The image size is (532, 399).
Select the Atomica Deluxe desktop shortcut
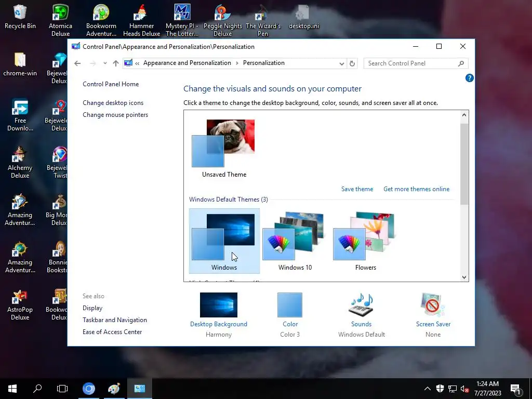point(60,20)
